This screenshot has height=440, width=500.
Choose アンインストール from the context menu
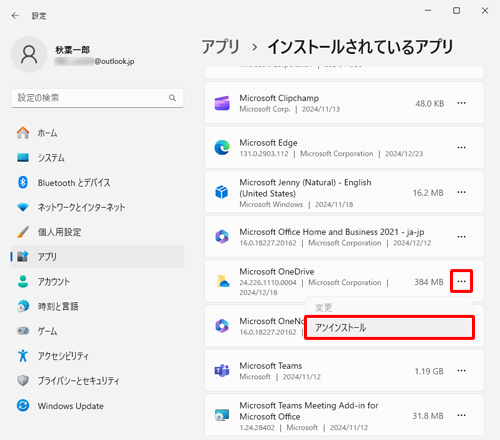point(389,328)
